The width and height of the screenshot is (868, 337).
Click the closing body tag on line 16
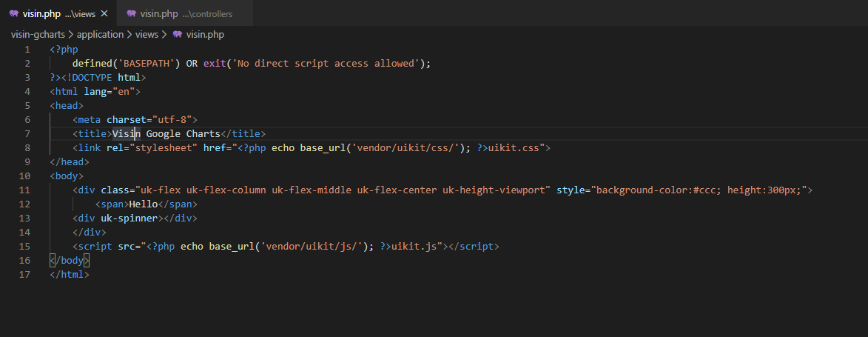pyautogui.click(x=70, y=261)
